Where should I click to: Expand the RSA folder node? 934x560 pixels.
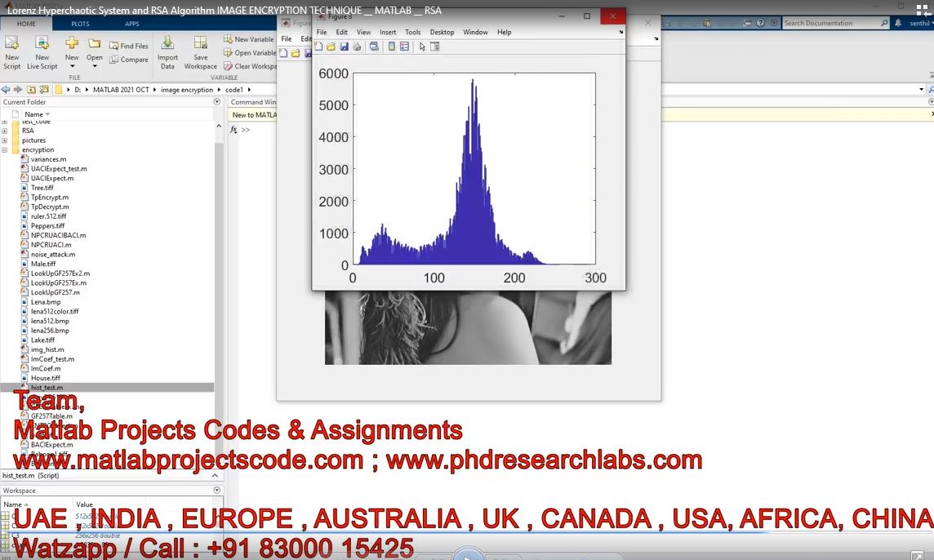pyautogui.click(x=5, y=131)
